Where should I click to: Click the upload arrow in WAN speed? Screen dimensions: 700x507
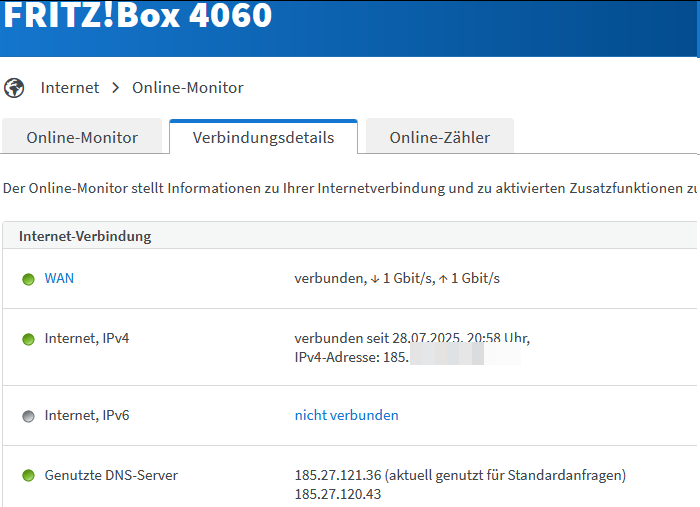pos(442,279)
